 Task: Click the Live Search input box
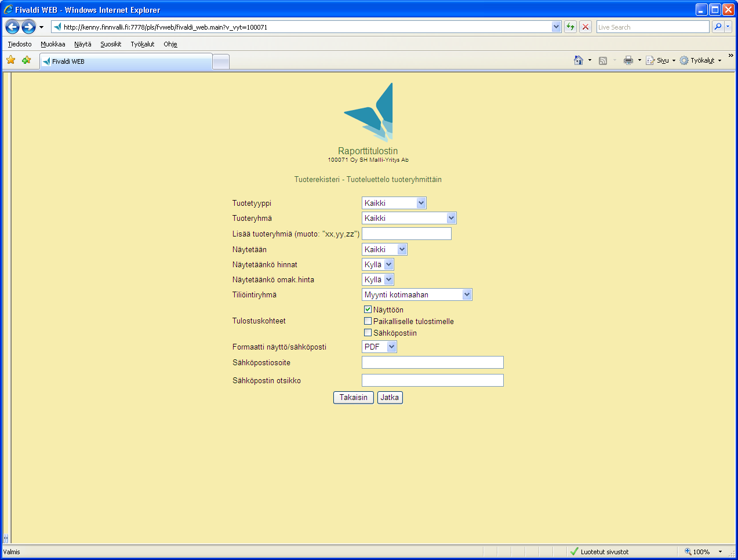click(652, 27)
